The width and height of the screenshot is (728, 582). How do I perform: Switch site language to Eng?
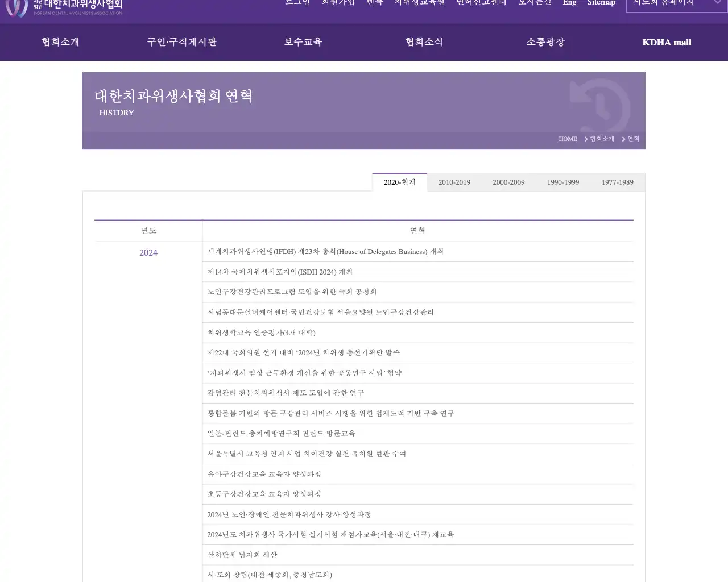[569, 3]
